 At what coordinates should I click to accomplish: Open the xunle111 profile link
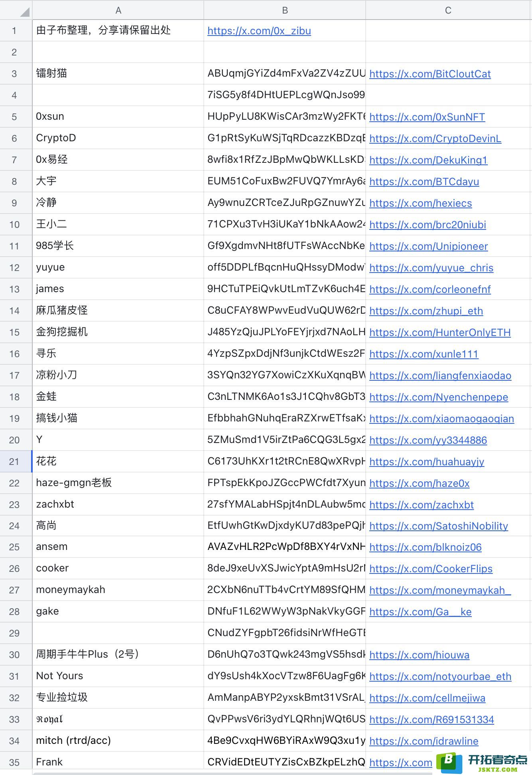point(424,354)
